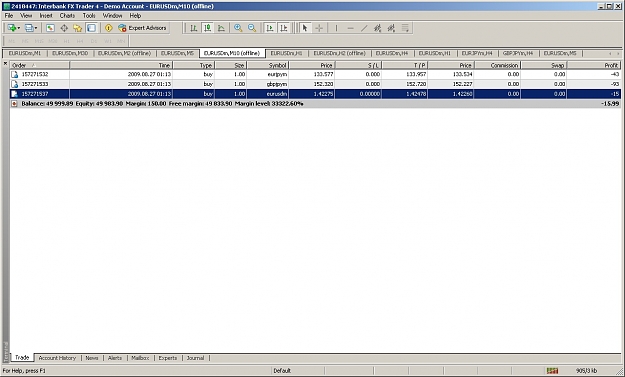Image resolution: width=625 pixels, height=377 pixels.
Task: Click the Zoom In magnifier
Action: coord(238,28)
